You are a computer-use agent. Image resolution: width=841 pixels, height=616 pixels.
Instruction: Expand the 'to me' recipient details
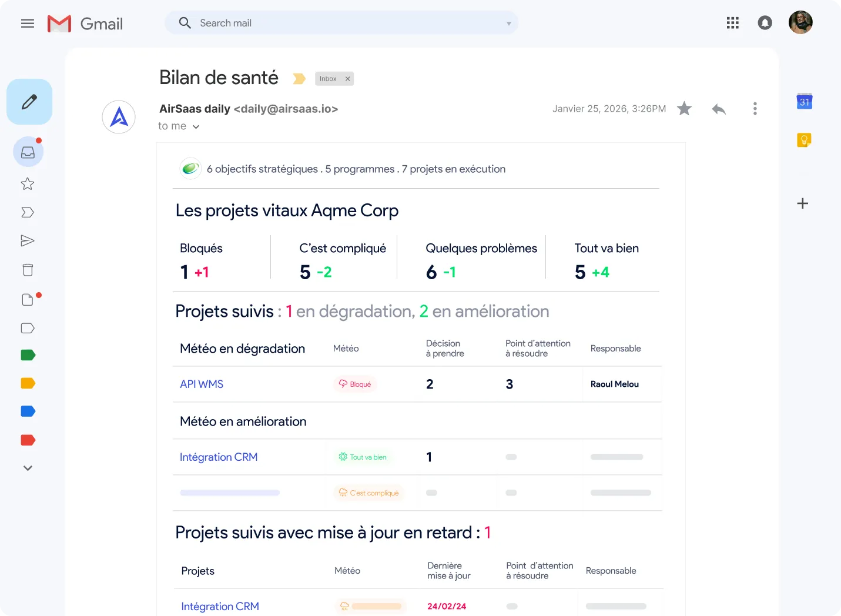coord(196,126)
